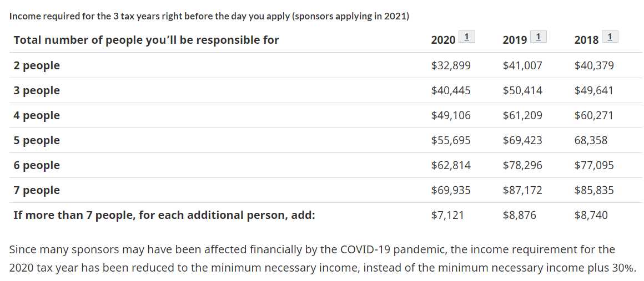Screen dimensions: 644x281
Task: Select the '5 people' row label
Action: [x=37, y=141]
